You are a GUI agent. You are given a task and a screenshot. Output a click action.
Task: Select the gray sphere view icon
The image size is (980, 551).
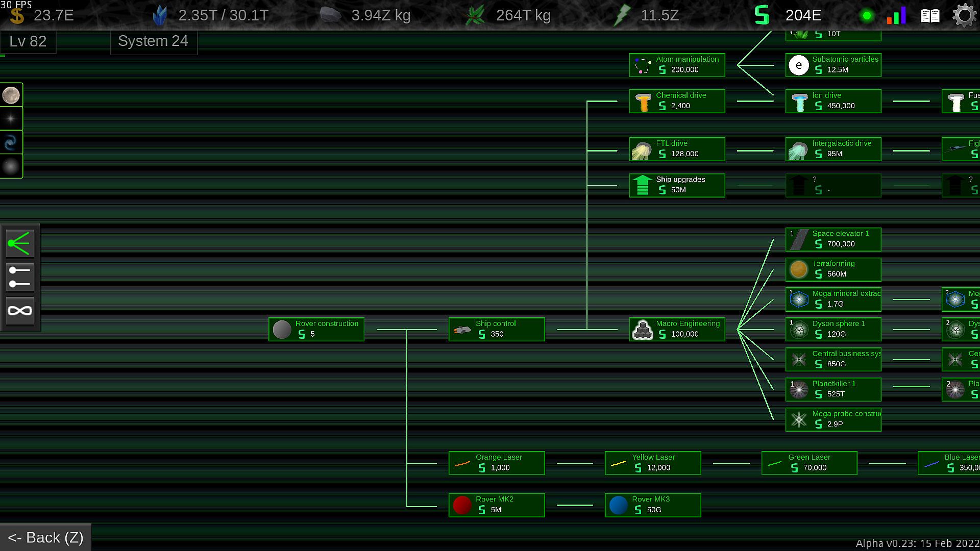tap(11, 166)
